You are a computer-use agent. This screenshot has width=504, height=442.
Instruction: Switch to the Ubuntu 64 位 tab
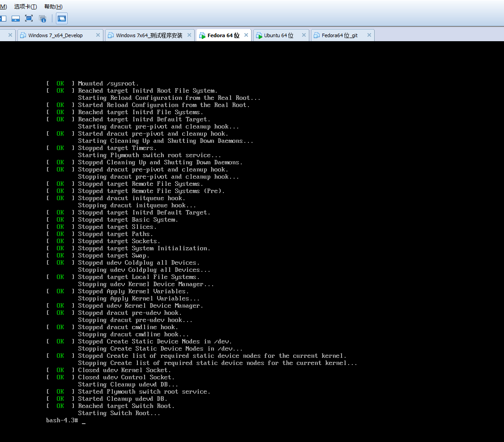coord(278,35)
